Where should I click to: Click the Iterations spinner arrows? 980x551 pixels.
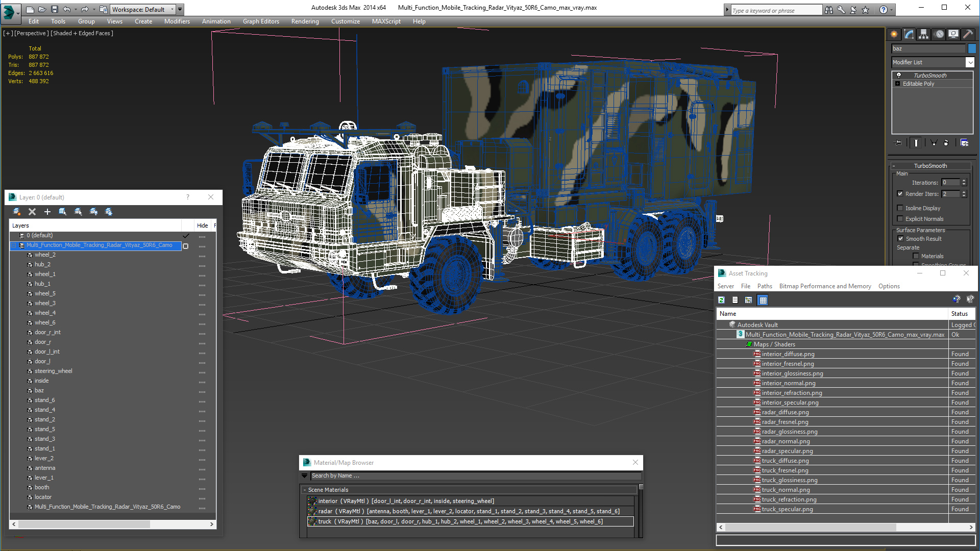click(x=964, y=183)
